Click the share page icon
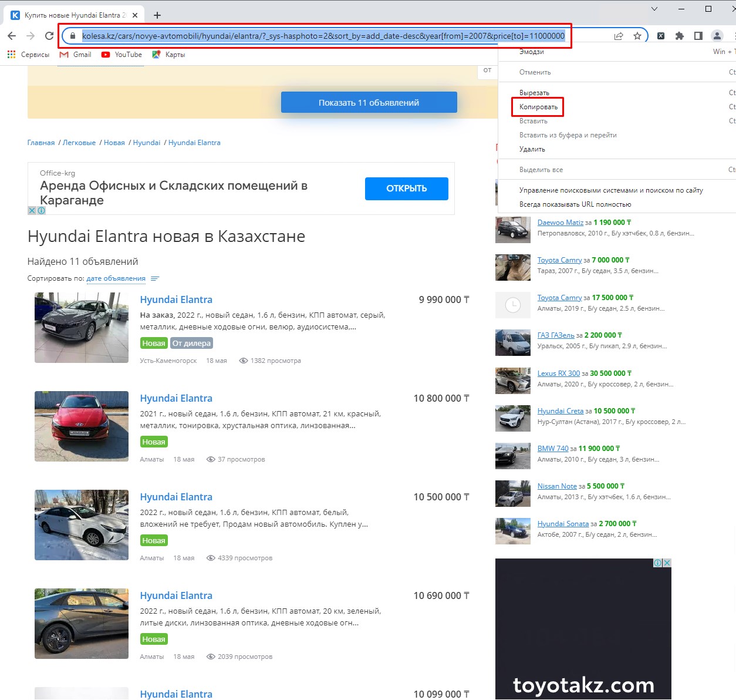 pyautogui.click(x=619, y=36)
